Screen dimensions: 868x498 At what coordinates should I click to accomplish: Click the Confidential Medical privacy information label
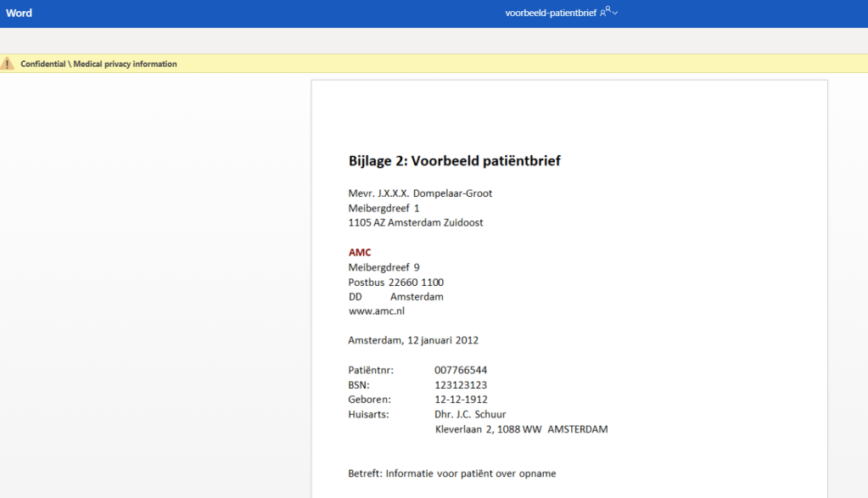(98, 64)
